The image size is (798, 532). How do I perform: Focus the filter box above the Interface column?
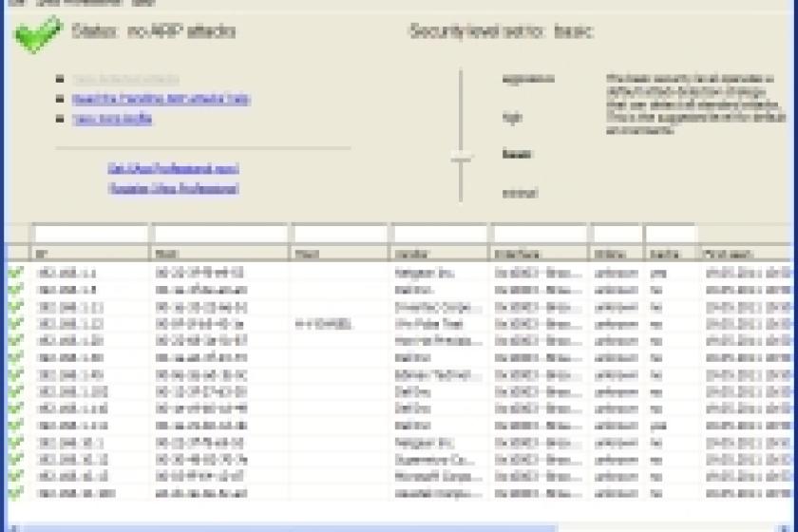[540, 234]
